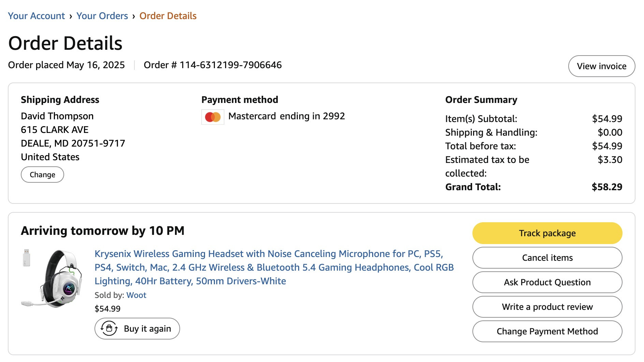
Task: Click the order number 114-6312199-7906646
Action: pyautogui.click(x=231, y=65)
